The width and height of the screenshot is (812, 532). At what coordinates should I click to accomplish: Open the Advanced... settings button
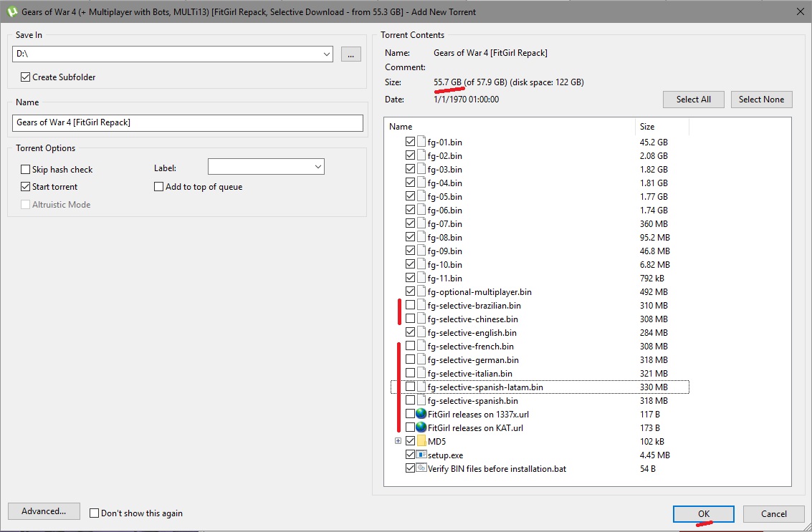click(x=44, y=511)
